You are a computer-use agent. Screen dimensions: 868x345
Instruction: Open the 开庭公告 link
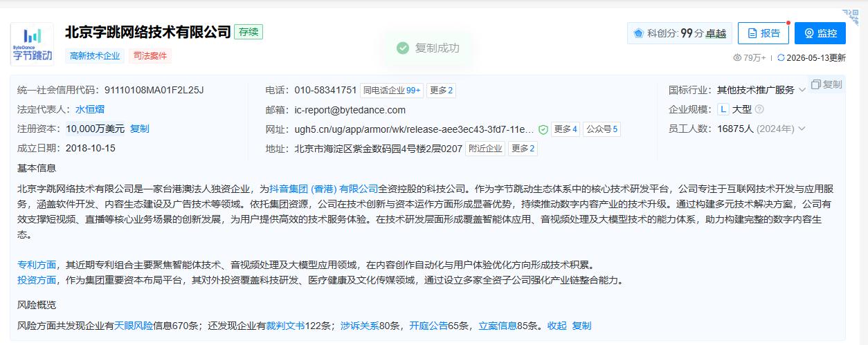(428, 326)
